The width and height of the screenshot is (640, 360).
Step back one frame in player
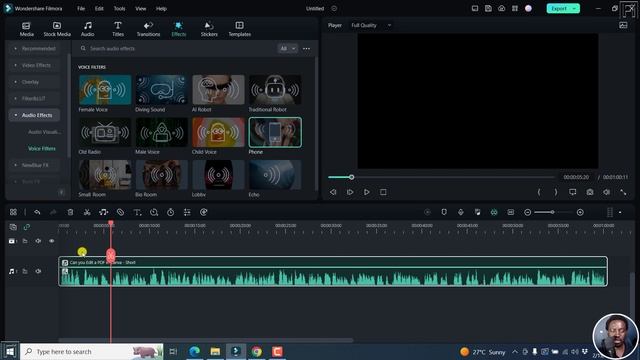[x=333, y=192]
